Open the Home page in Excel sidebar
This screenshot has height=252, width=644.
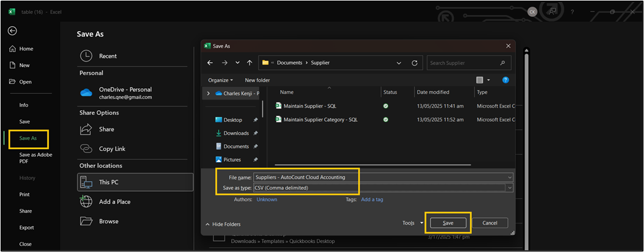pyautogui.click(x=21, y=49)
